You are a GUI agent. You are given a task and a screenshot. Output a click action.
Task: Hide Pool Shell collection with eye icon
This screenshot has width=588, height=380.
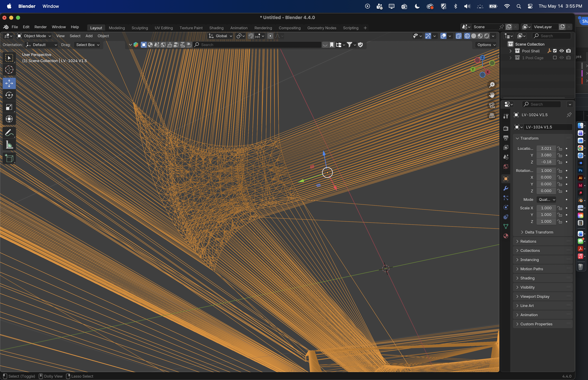pyautogui.click(x=562, y=51)
